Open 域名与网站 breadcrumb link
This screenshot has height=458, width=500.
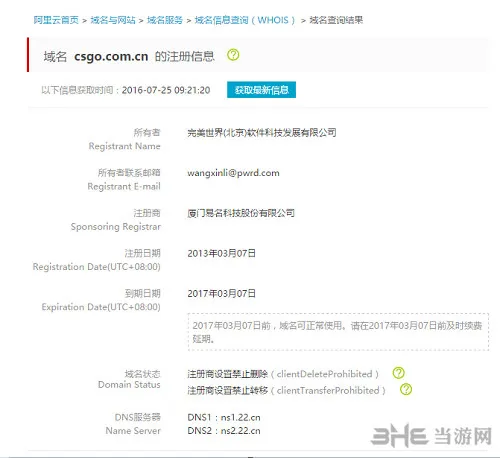click(x=113, y=20)
